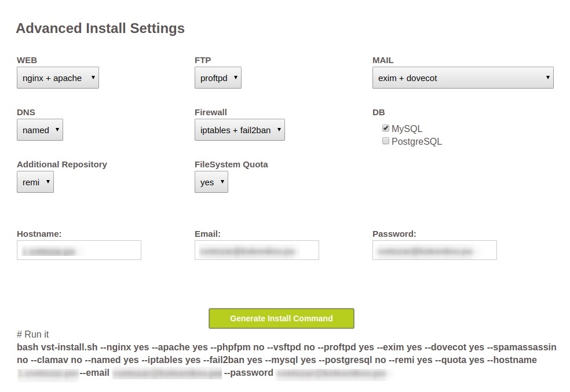Open the MAIL exim + dovecot dropdown
The height and width of the screenshot is (392, 570).
pos(462,78)
